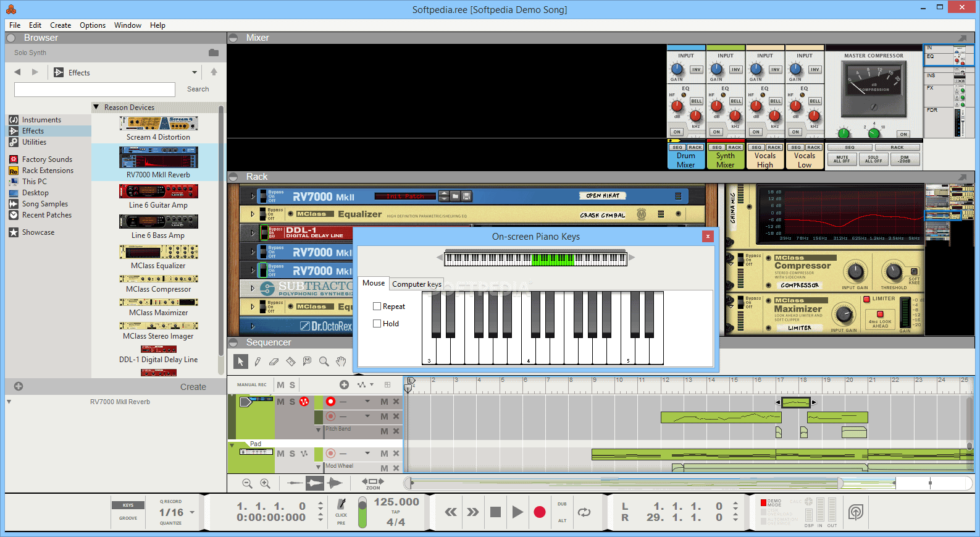
Task: Click the Record transport button
Action: tap(540, 512)
